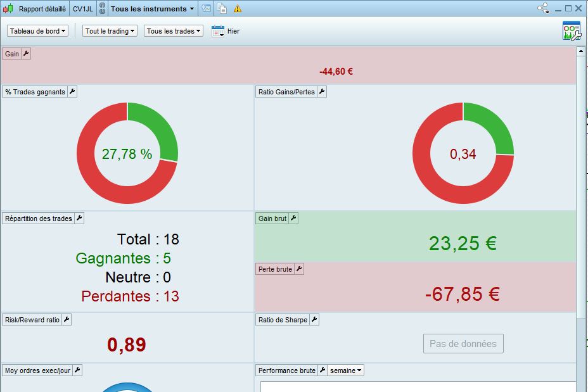Click the Perdantes : 13 line

point(130,296)
